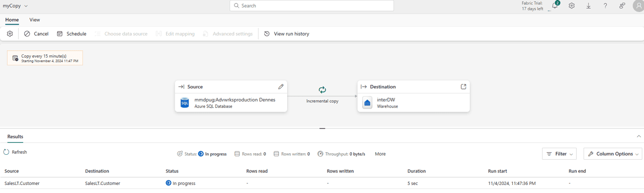Image resolution: width=644 pixels, height=193 pixels.
Task: Open the help question mark
Action: click(x=605, y=6)
